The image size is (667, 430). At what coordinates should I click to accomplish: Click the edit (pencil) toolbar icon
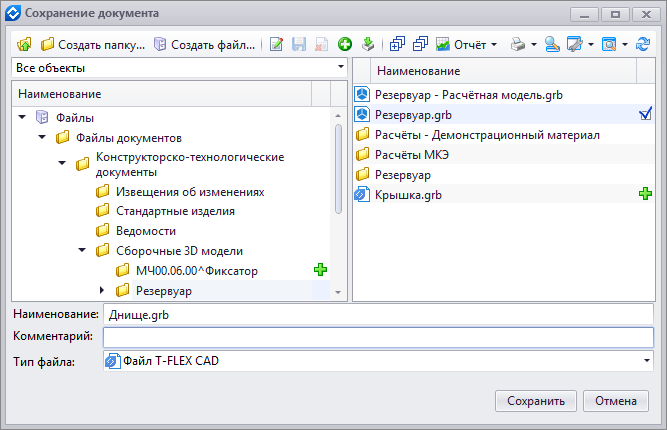[x=276, y=44]
